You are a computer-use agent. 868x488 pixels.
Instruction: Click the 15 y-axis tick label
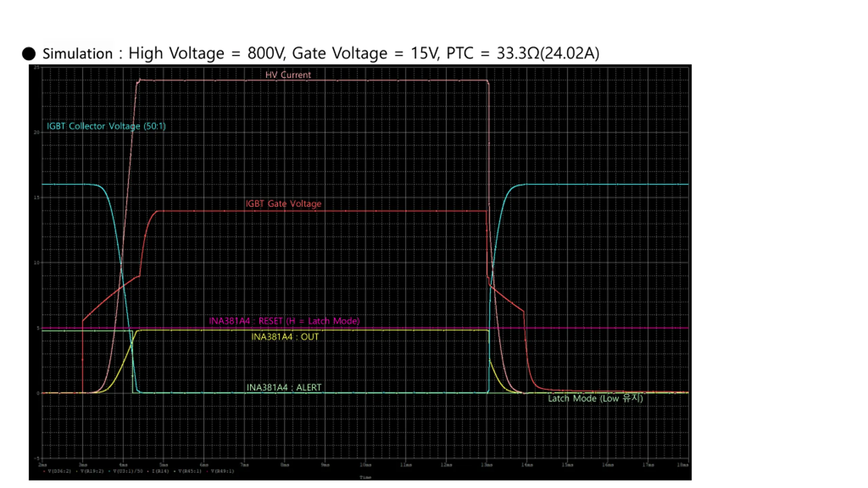pyautogui.click(x=37, y=198)
